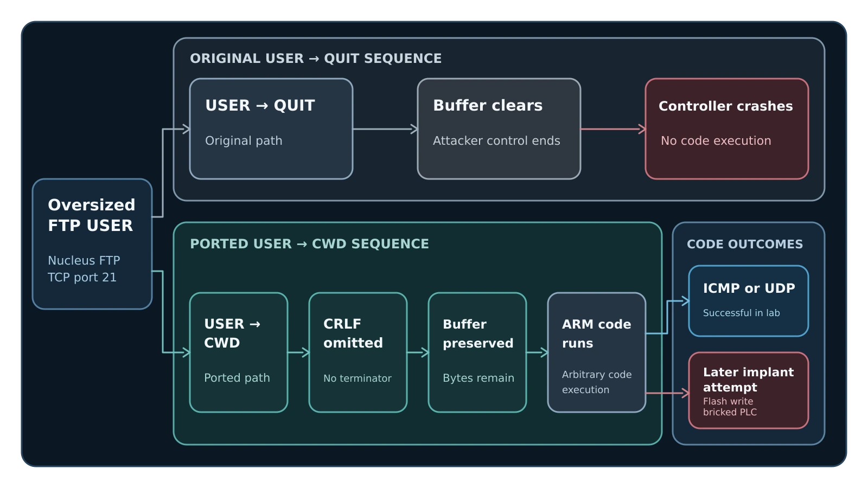This screenshot has height=488, width=868.
Task: Select 'Attacker control ends' text
Action: (x=496, y=141)
